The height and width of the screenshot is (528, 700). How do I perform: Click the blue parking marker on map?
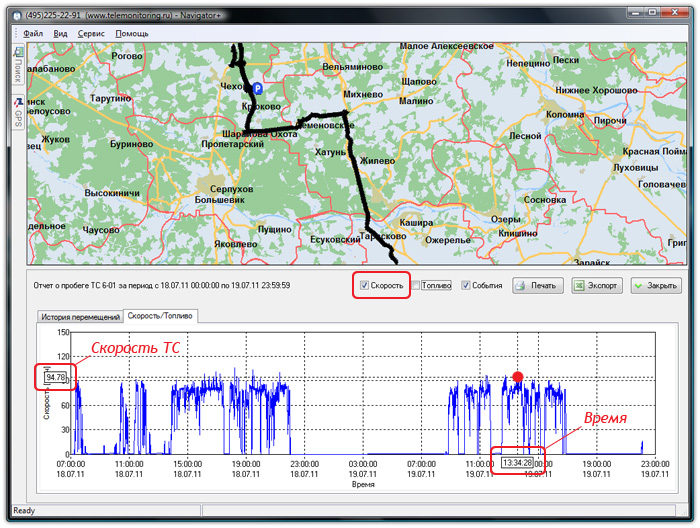[257, 88]
